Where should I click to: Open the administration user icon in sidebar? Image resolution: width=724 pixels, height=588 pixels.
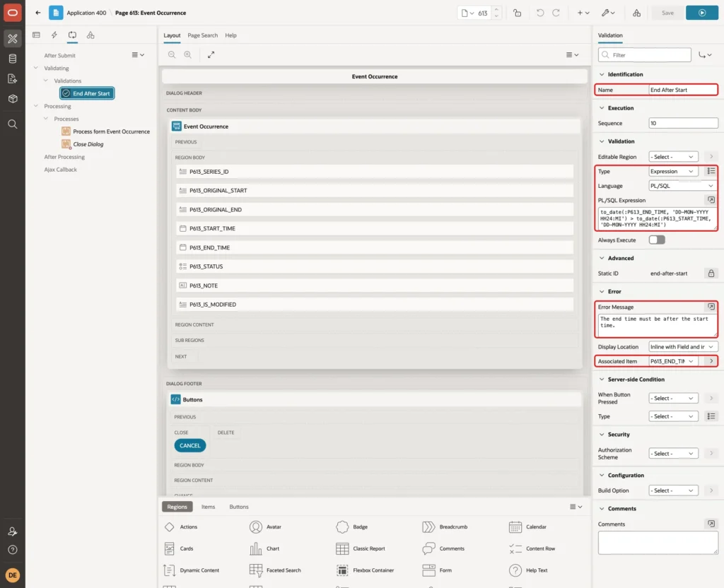point(13,531)
